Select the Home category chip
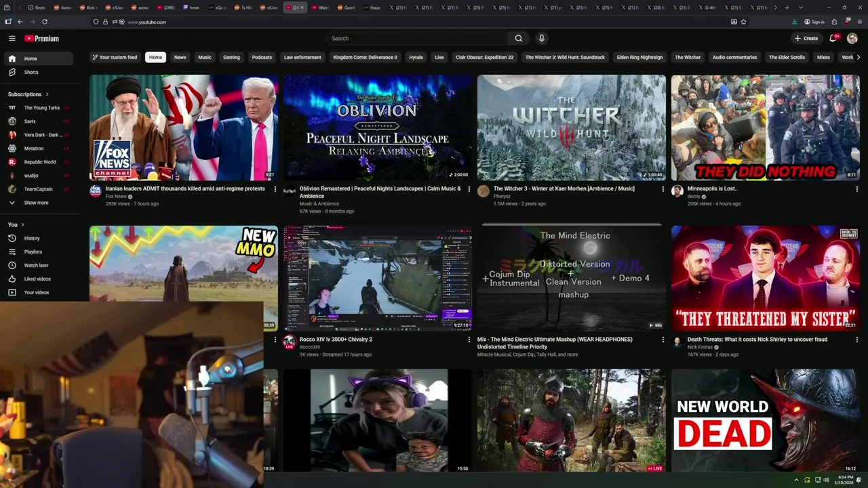 point(155,58)
